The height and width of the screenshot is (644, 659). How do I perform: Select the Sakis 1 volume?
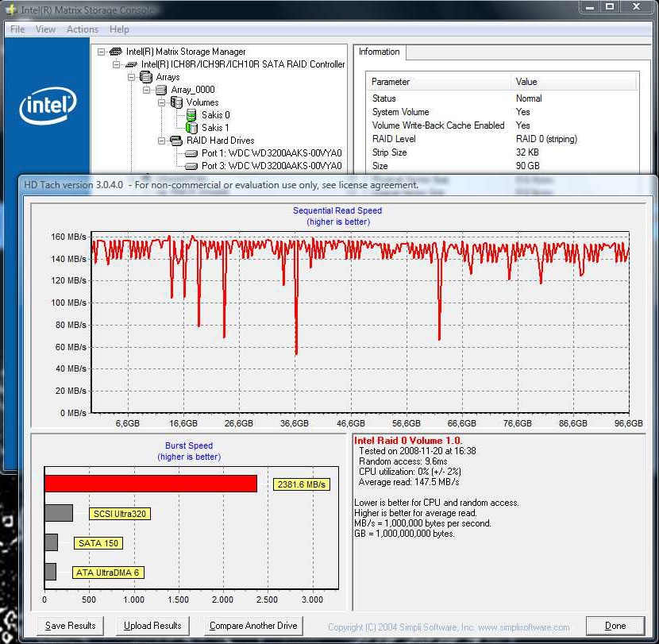(x=215, y=128)
